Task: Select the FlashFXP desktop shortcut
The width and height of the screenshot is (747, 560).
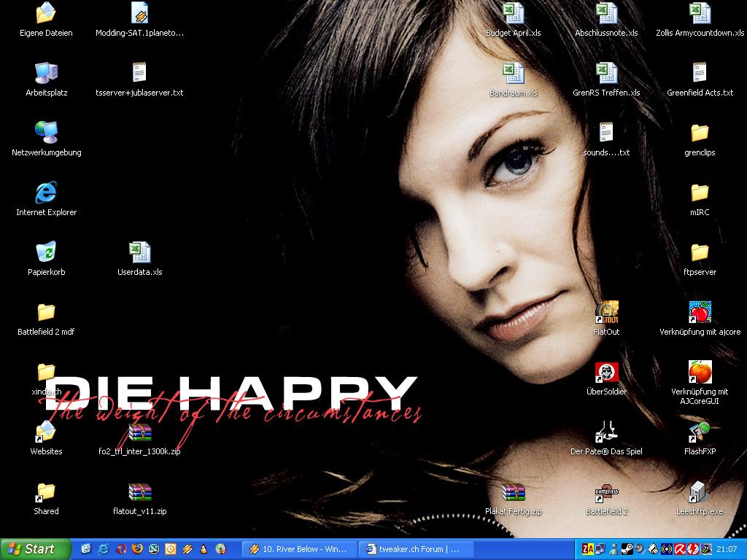Action: coord(699,433)
